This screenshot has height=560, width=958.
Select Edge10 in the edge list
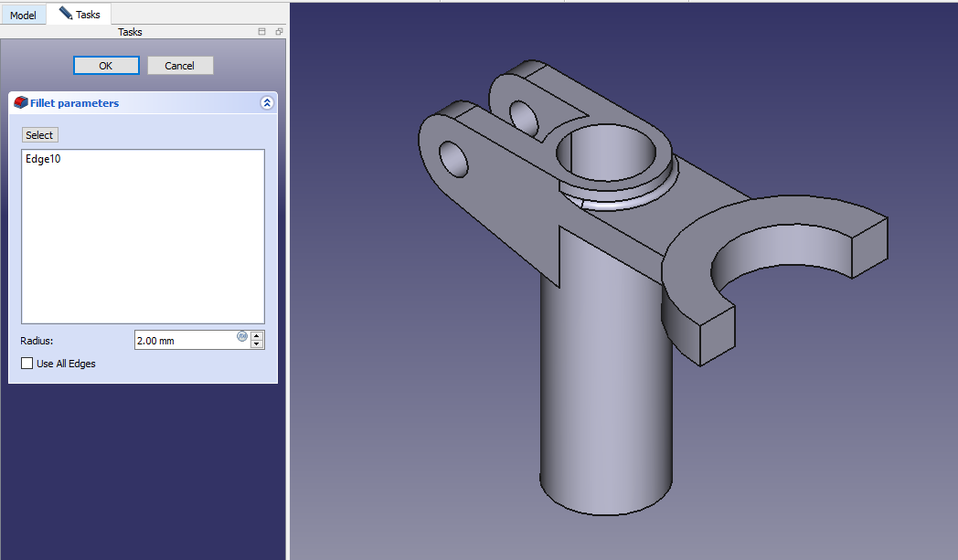pyautogui.click(x=43, y=159)
